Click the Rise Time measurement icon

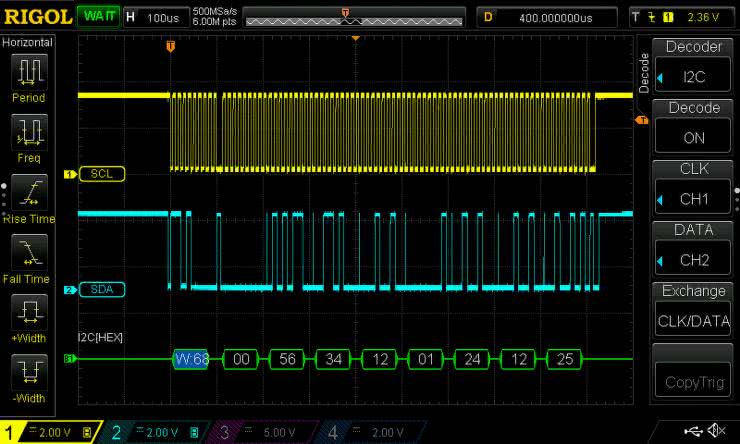click(x=30, y=192)
